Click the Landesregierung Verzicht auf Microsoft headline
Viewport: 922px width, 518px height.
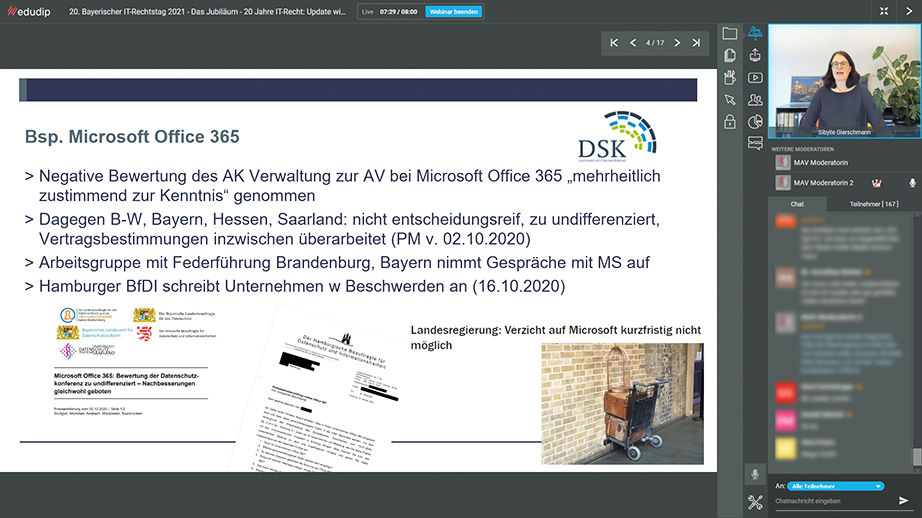[556, 337]
